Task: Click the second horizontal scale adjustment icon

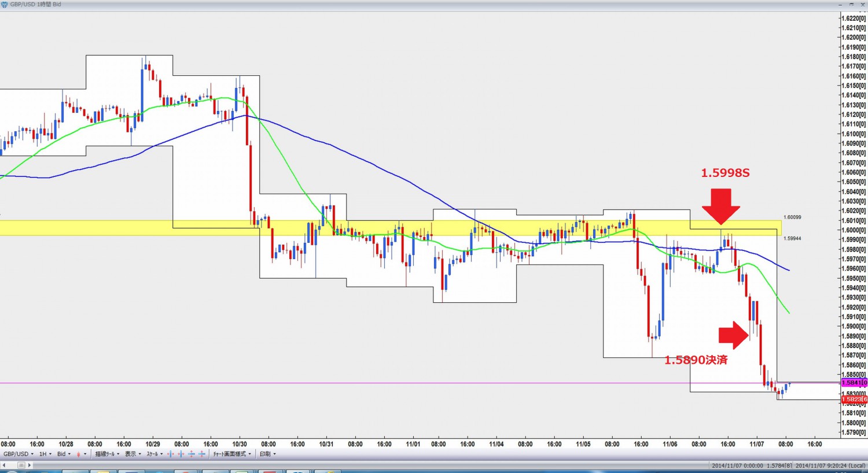Action: pos(181,454)
